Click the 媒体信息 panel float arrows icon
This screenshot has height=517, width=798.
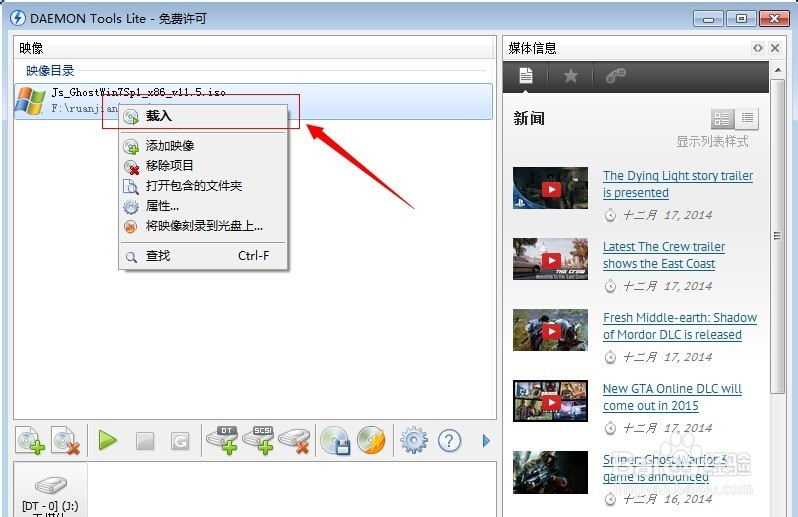click(758, 48)
